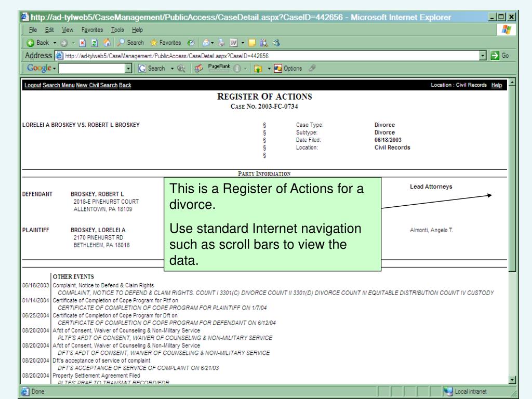
Task: Click the Logout link
Action: pyautogui.click(x=32, y=85)
